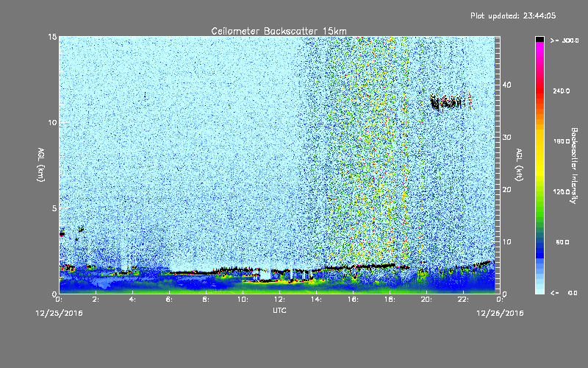This screenshot has width=588, height=368.
Task: Click the "10:" hour tick label
Action: pyautogui.click(x=243, y=300)
